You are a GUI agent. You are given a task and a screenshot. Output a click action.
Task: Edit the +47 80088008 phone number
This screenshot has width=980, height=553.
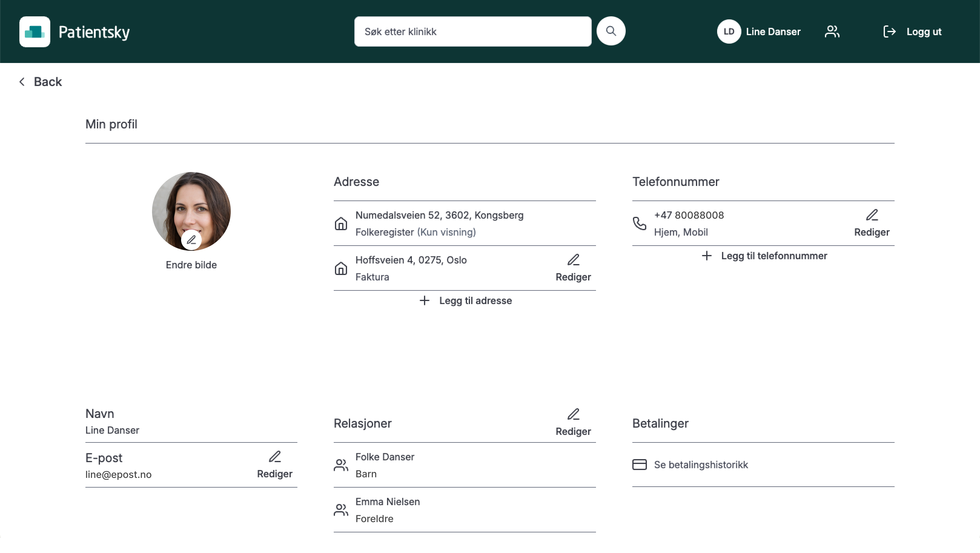[x=871, y=223]
